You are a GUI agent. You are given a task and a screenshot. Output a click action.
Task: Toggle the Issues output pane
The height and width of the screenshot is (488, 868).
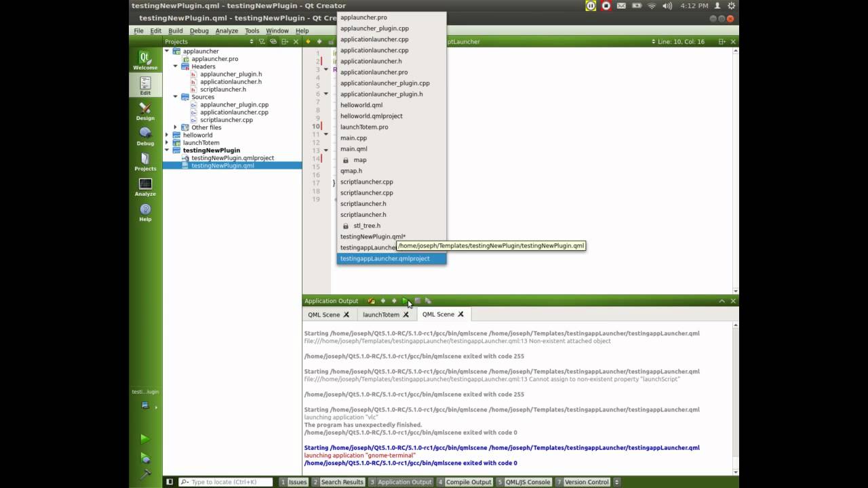tap(294, 482)
